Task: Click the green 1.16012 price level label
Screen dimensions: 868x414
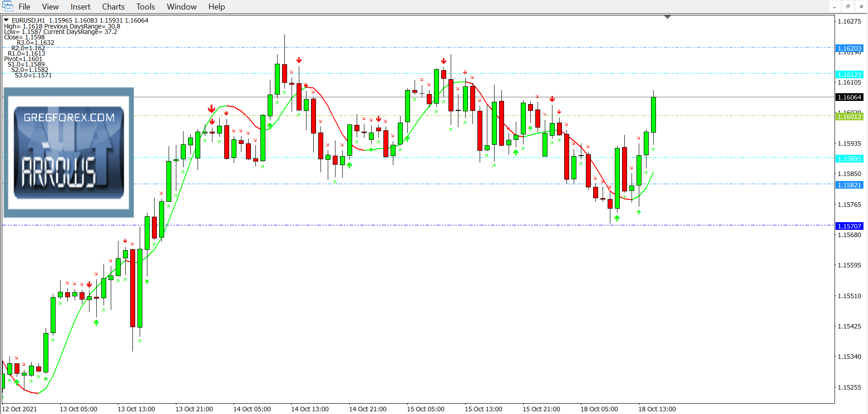Action: pyautogui.click(x=849, y=117)
